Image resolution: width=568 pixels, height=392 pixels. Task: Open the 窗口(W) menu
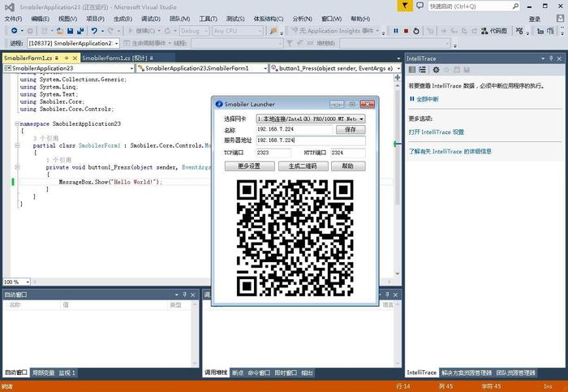click(331, 19)
